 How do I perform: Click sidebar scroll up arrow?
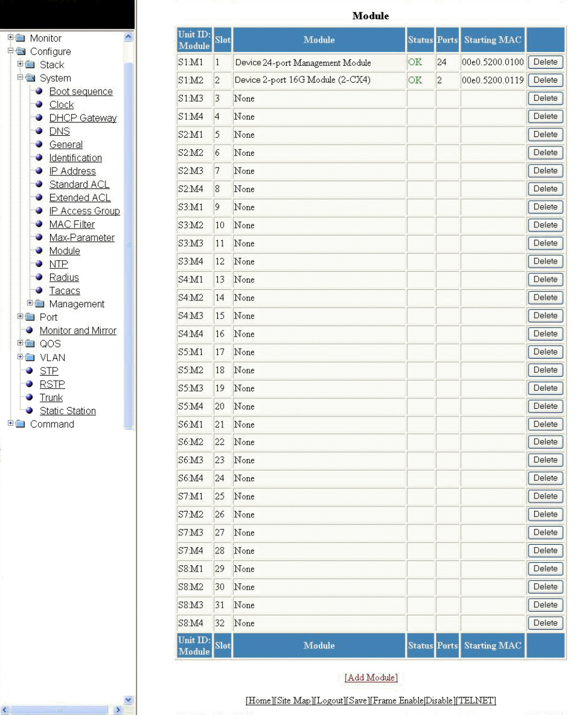point(129,37)
